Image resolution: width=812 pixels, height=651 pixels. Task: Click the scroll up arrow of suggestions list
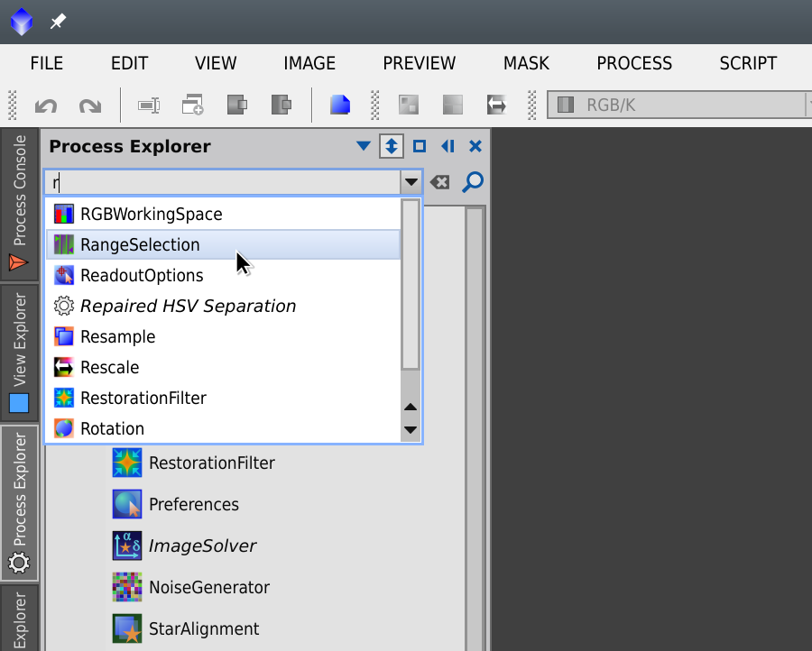(x=411, y=407)
